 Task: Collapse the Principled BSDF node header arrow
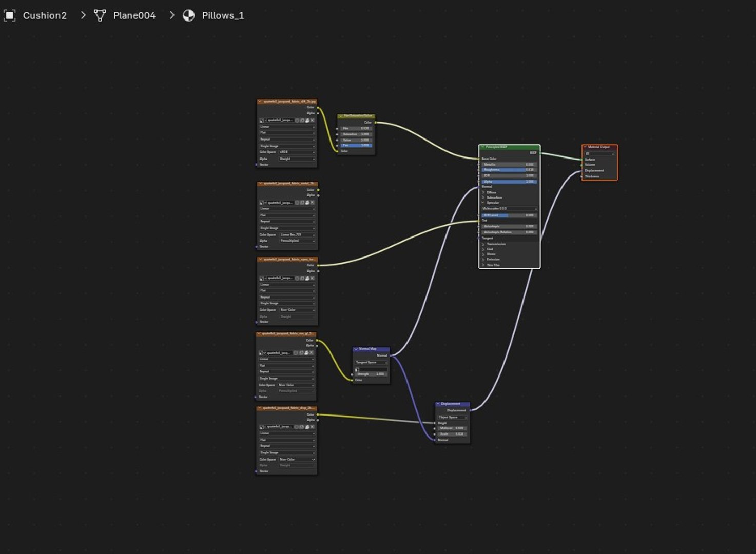[482, 147]
